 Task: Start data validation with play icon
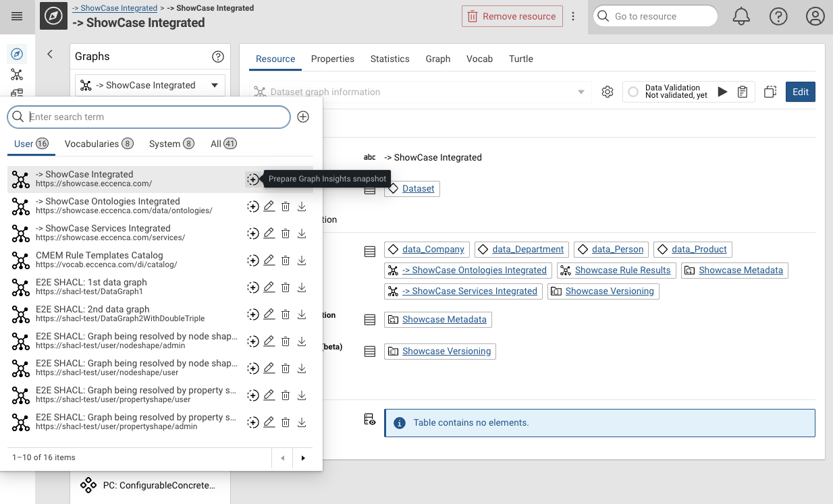pyautogui.click(x=722, y=92)
